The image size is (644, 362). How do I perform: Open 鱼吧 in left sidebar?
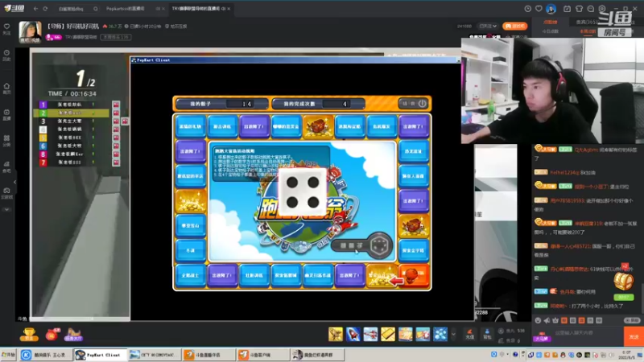coord(6,167)
